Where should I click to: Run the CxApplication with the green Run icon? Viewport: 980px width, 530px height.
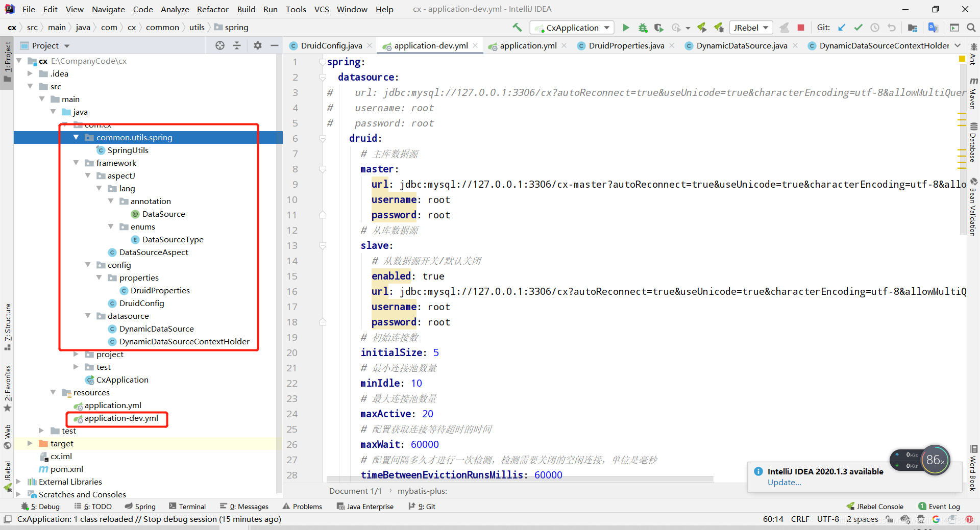(x=626, y=28)
